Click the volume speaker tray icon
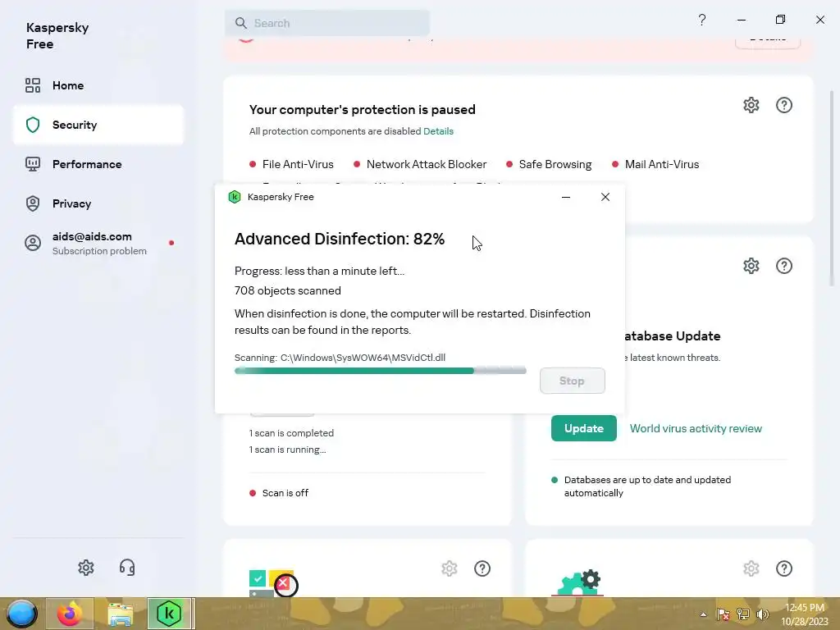840x630 pixels. [762, 614]
